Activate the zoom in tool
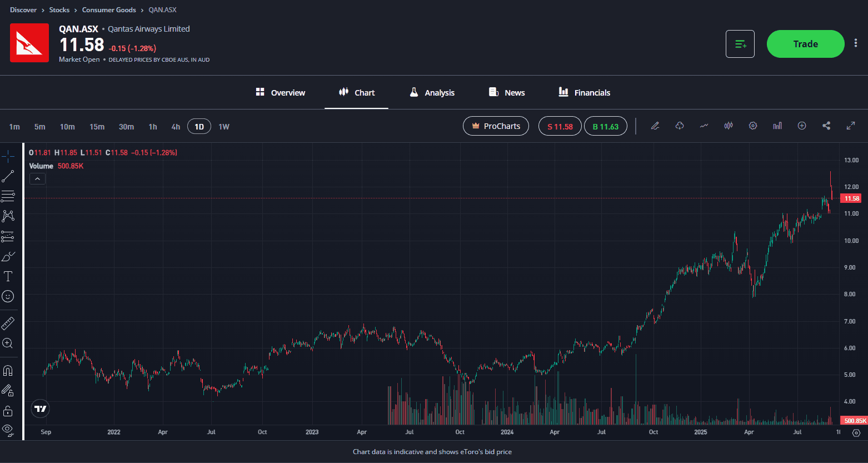 coord(8,343)
